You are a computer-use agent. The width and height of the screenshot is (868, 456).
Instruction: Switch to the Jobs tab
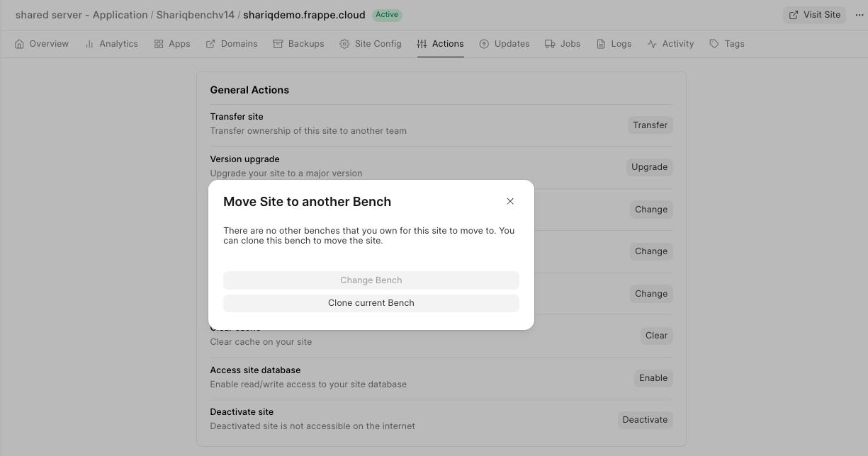(563, 44)
